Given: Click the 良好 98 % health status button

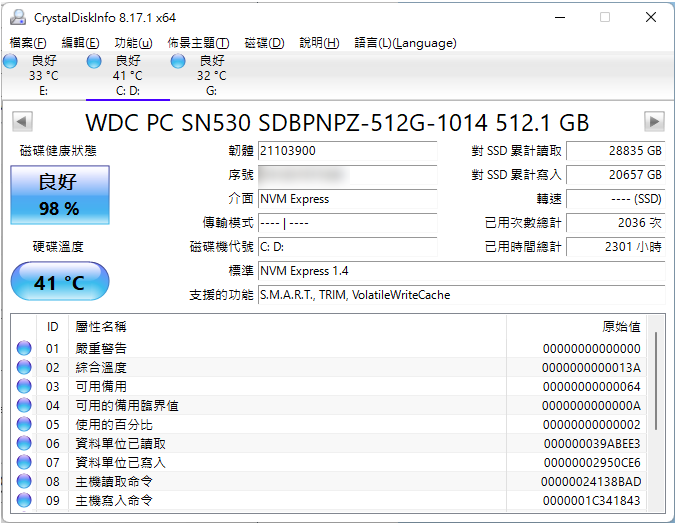Looking at the screenshot, I should 60,195.
